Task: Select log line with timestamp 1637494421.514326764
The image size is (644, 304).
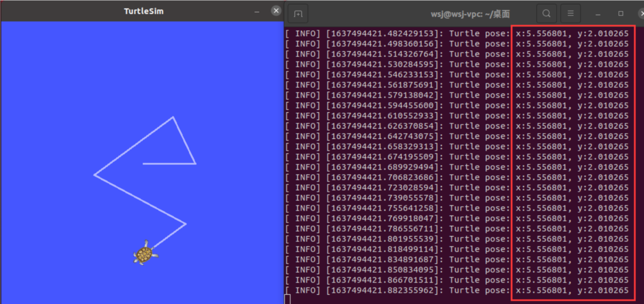Action: tap(457, 54)
